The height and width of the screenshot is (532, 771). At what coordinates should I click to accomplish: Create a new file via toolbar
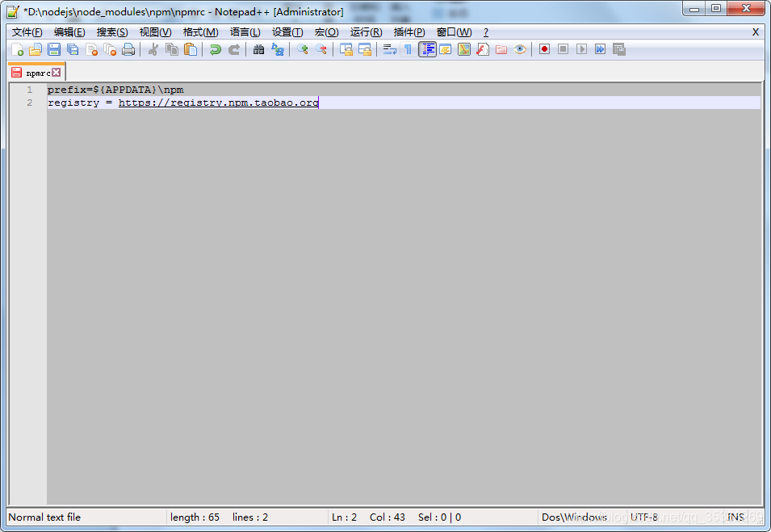17,50
